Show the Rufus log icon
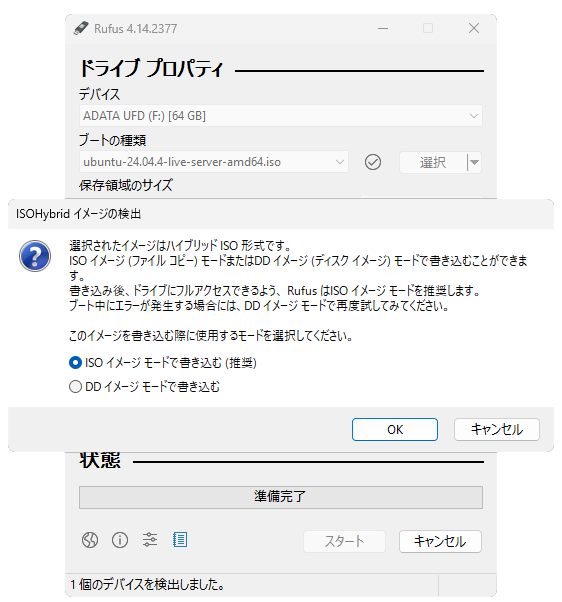 180,540
